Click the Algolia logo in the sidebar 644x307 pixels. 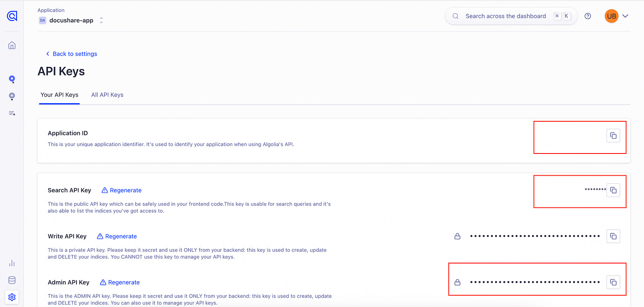coord(12,16)
